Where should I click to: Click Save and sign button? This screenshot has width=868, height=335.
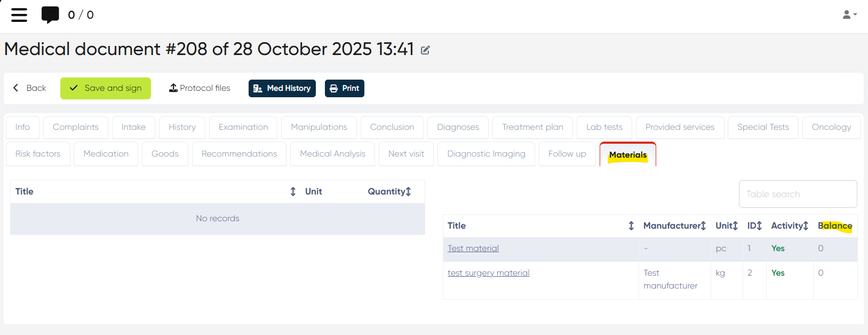106,88
